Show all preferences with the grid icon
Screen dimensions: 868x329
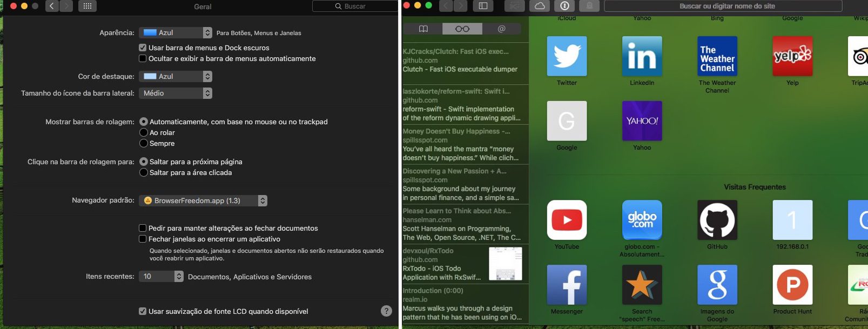87,6
